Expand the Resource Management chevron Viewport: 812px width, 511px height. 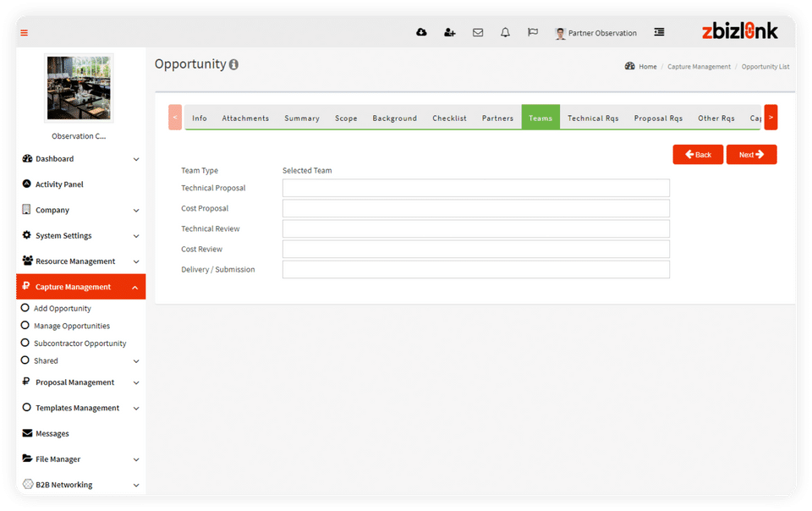click(x=136, y=261)
